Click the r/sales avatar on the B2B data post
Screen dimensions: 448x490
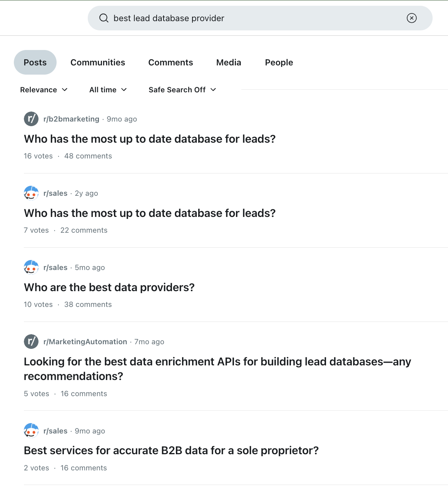pyautogui.click(x=31, y=431)
